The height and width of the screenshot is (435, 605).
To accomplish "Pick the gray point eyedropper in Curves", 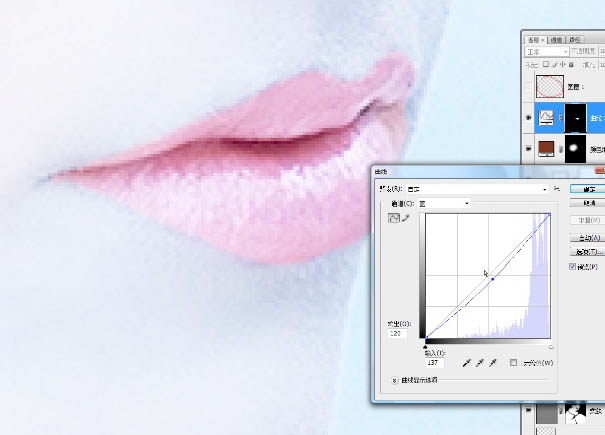I will point(480,363).
